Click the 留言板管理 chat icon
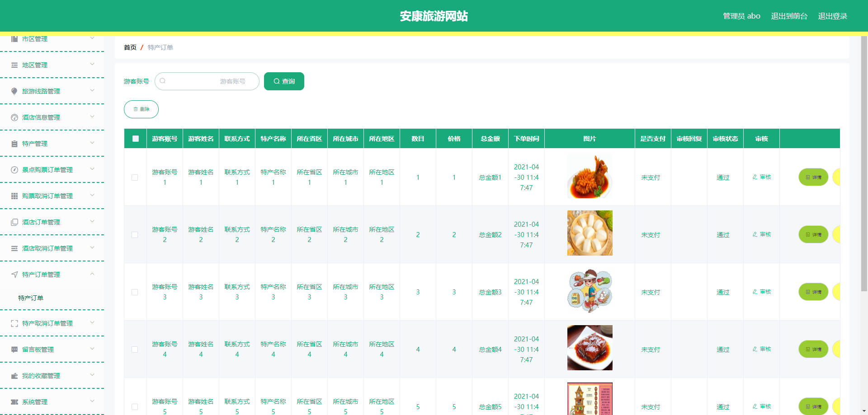 [x=14, y=350]
